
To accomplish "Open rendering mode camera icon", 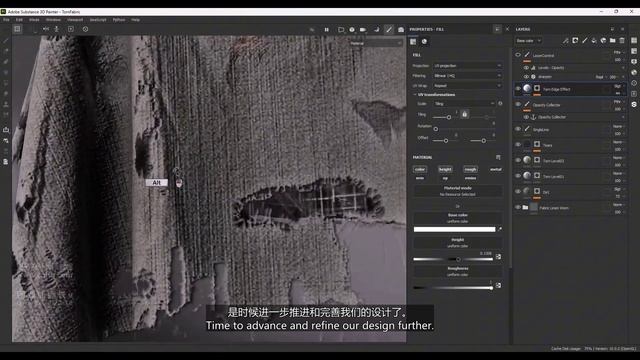I will (401, 29).
